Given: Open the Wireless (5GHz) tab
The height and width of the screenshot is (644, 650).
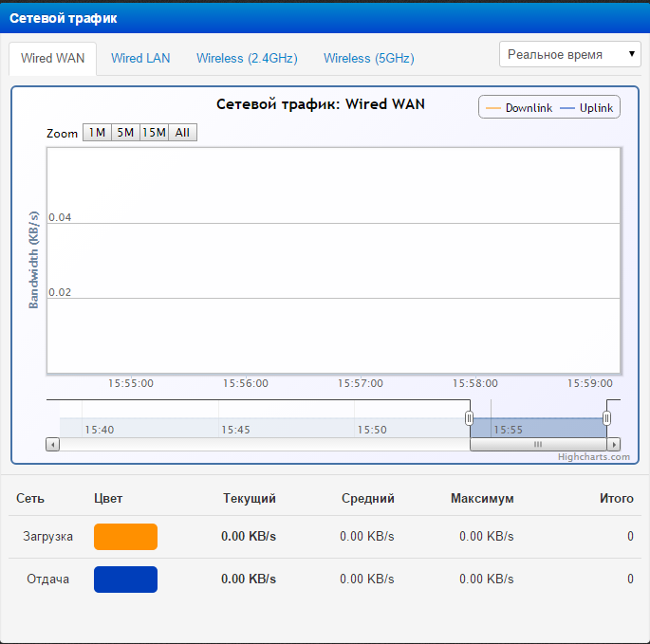Looking at the screenshot, I should 368,58.
